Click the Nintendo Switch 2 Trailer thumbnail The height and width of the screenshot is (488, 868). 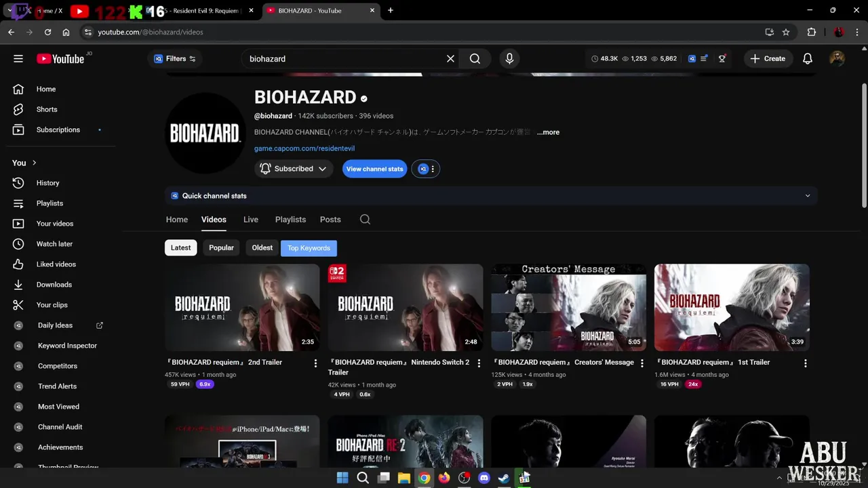406,307
